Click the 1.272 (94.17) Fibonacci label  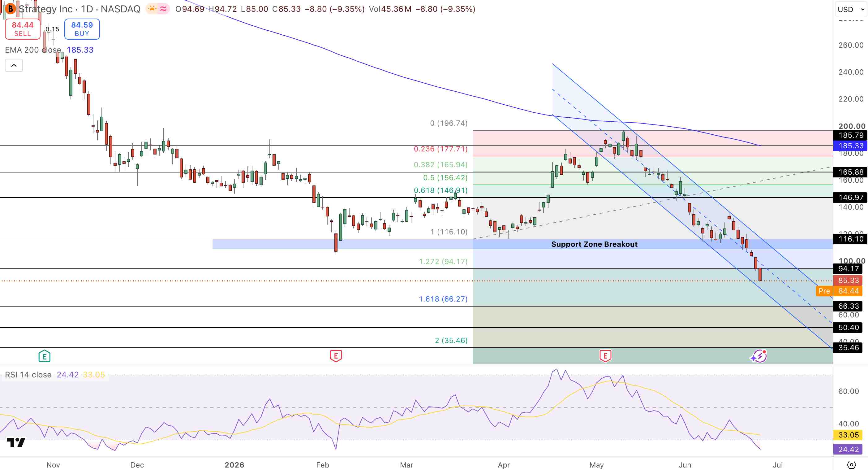click(x=443, y=261)
